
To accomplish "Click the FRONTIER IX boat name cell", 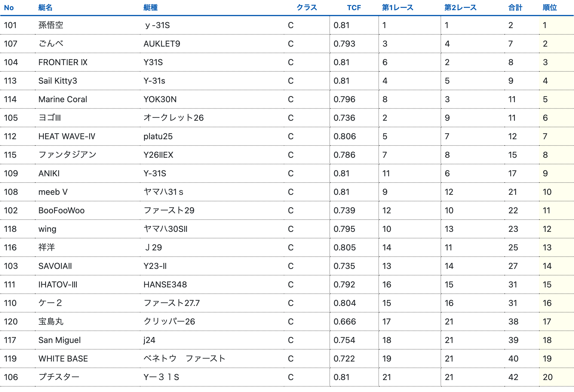I will 63,62.
